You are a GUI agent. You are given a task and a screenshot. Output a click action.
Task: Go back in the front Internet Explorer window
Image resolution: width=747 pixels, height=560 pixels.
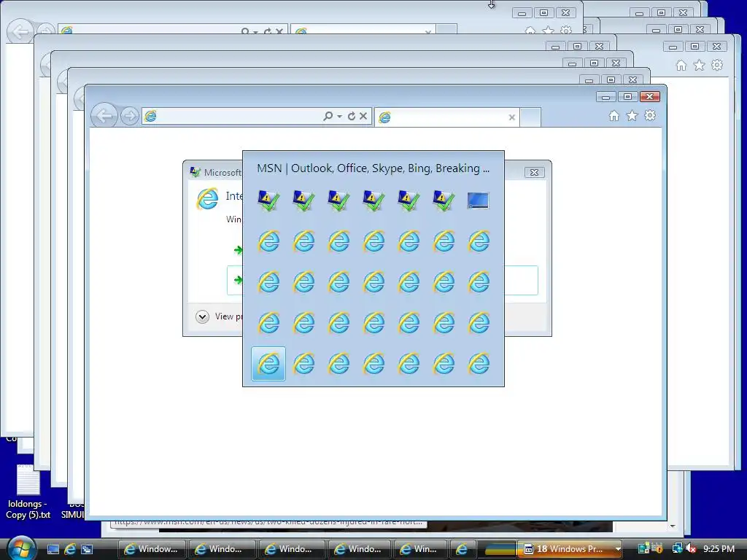(104, 114)
